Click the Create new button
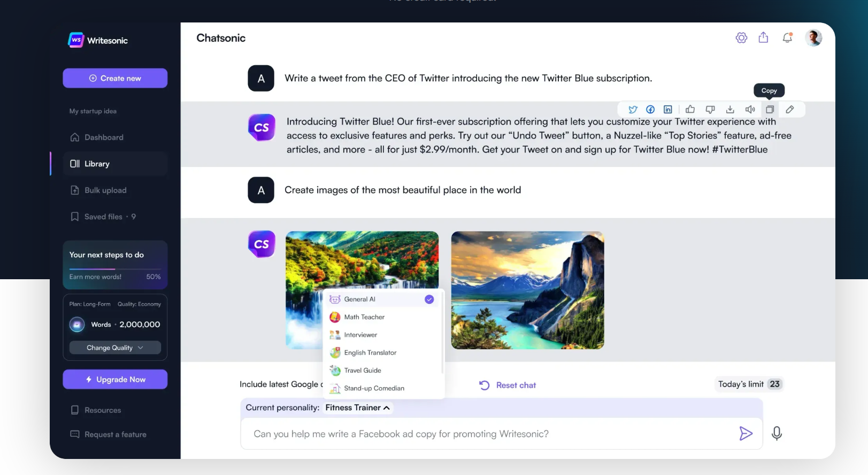The height and width of the screenshot is (475, 868). (x=115, y=78)
